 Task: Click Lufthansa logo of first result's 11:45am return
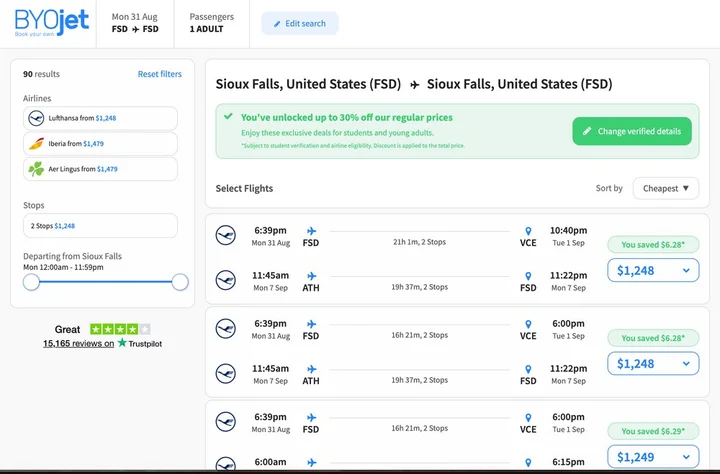tap(226, 280)
